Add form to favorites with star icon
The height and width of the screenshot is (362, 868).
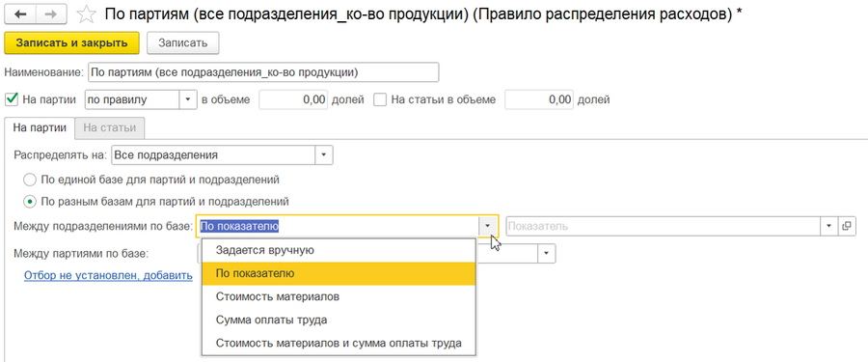coord(86,14)
